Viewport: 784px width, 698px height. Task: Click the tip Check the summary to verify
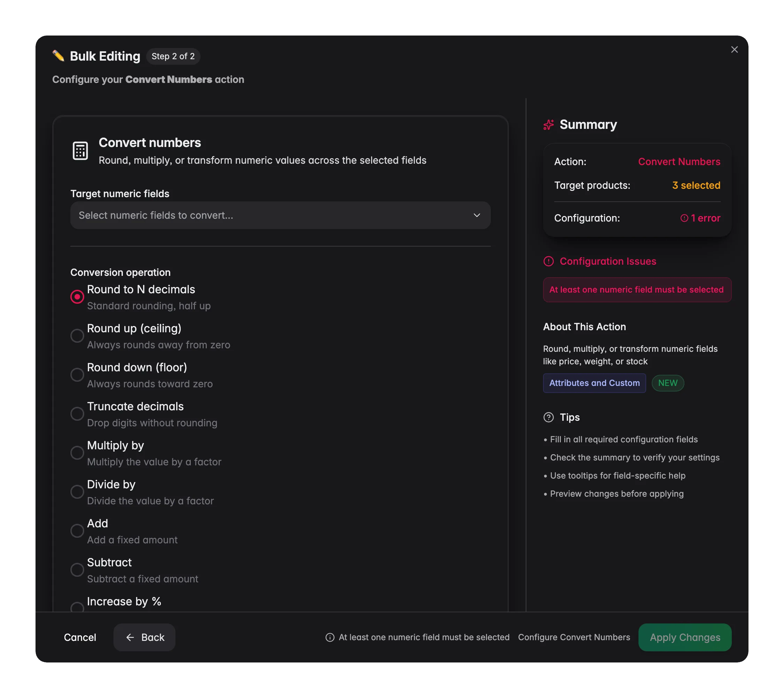pyautogui.click(x=634, y=458)
